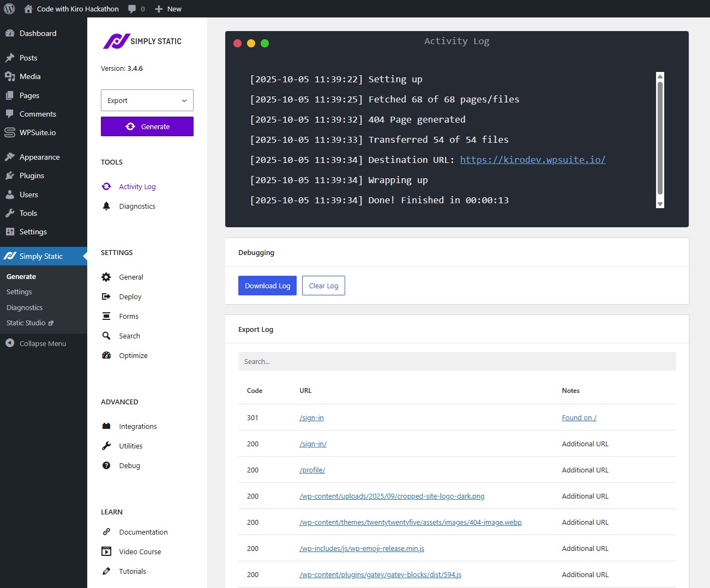Click the WordPress logo icon
The width and height of the screenshot is (710, 588).
[9, 9]
